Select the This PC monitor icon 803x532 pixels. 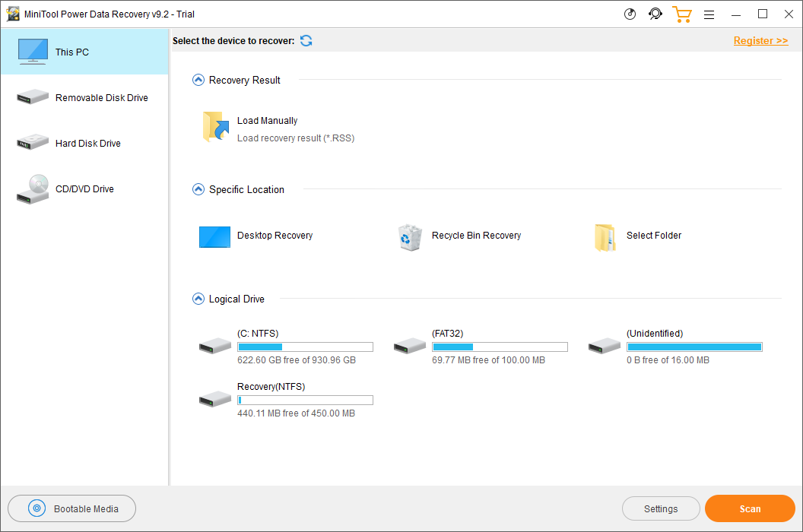[33, 51]
